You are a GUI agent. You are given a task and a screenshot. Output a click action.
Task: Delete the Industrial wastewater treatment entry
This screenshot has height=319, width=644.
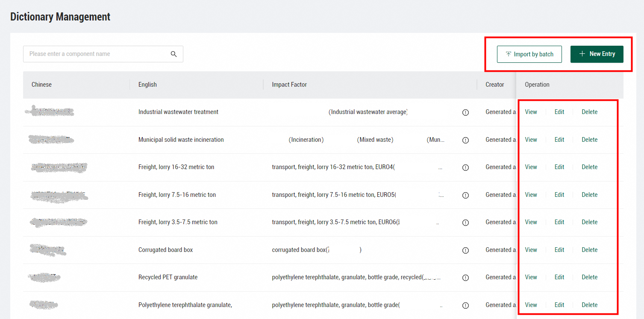tap(589, 112)
